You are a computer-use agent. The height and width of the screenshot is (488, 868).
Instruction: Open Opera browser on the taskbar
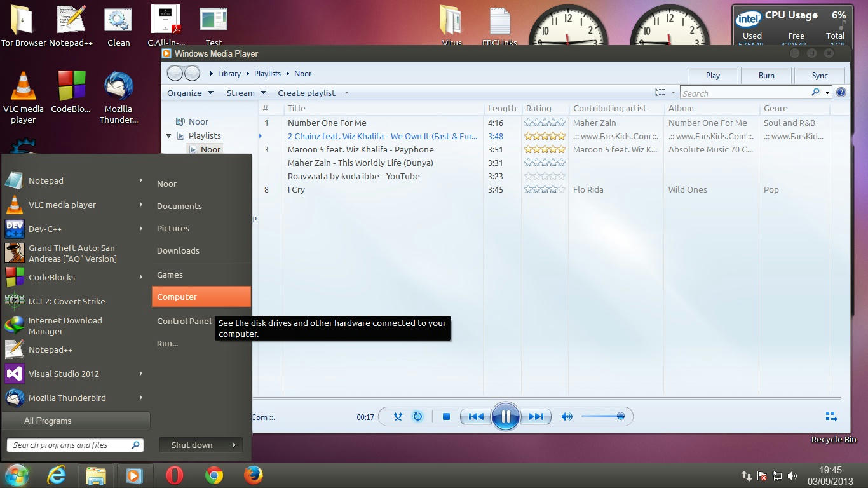pos(175,475)
